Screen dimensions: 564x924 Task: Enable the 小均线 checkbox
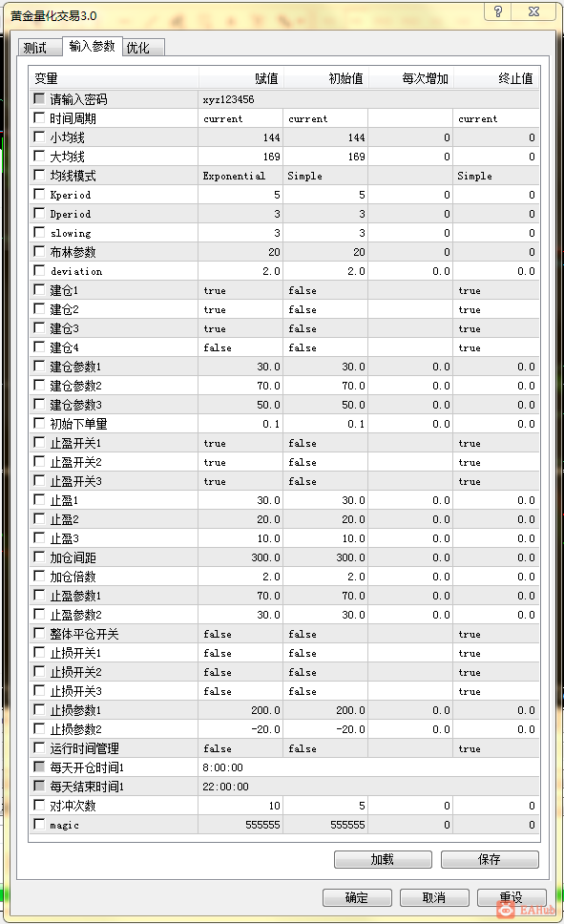(x=39, y=136)
